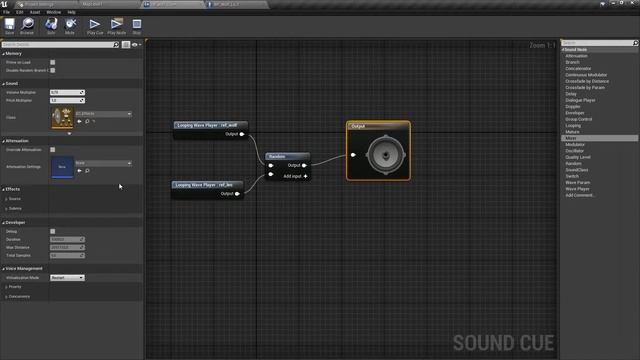Open the Attenuation Settings asset dropdown

104,163
